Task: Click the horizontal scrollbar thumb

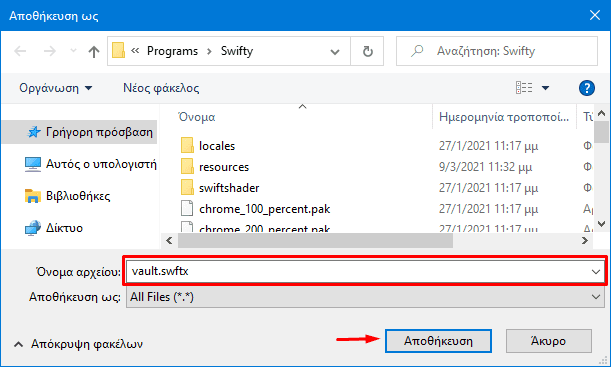Action: click(315, 240)
